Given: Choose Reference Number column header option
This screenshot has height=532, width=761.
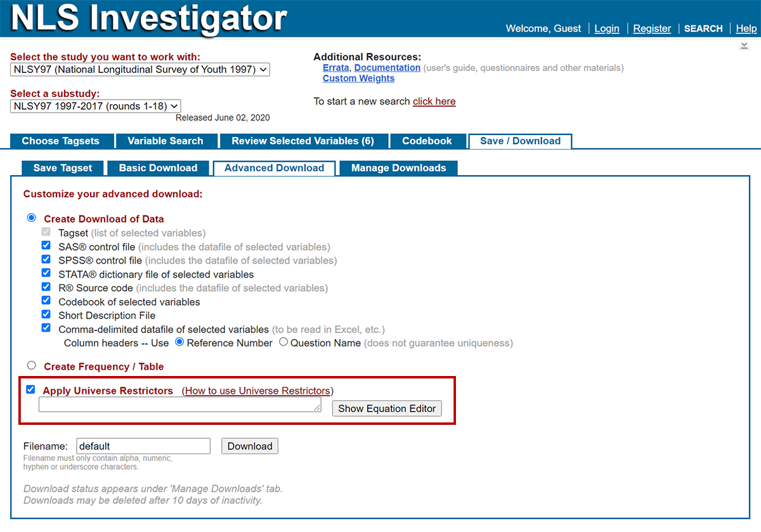Looking at the screenshot, I should 179,342.
